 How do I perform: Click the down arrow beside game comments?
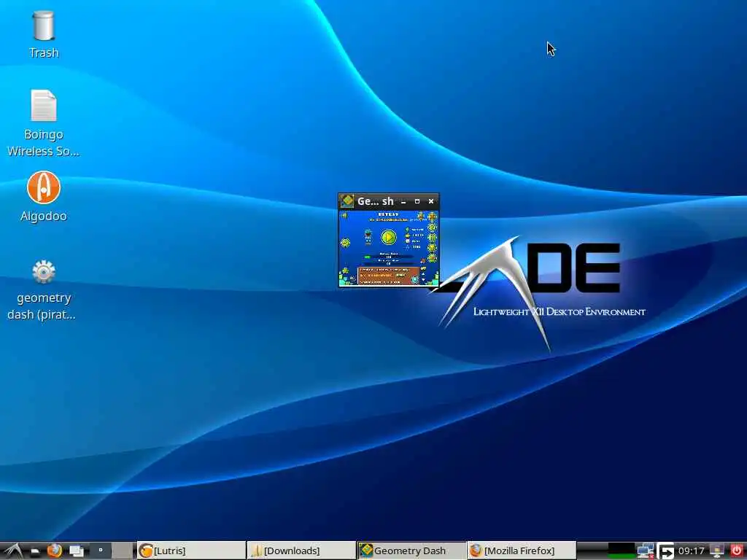[x=423, y=279]
